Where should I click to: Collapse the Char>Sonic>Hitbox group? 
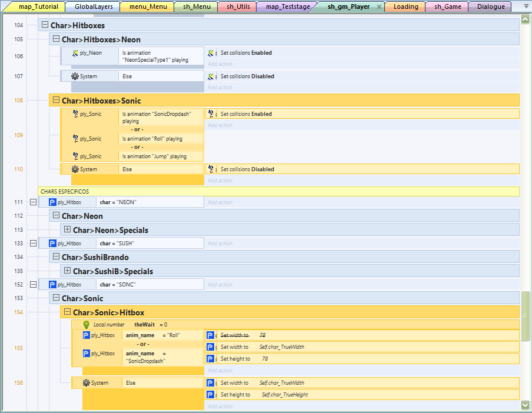click(67, 312)
